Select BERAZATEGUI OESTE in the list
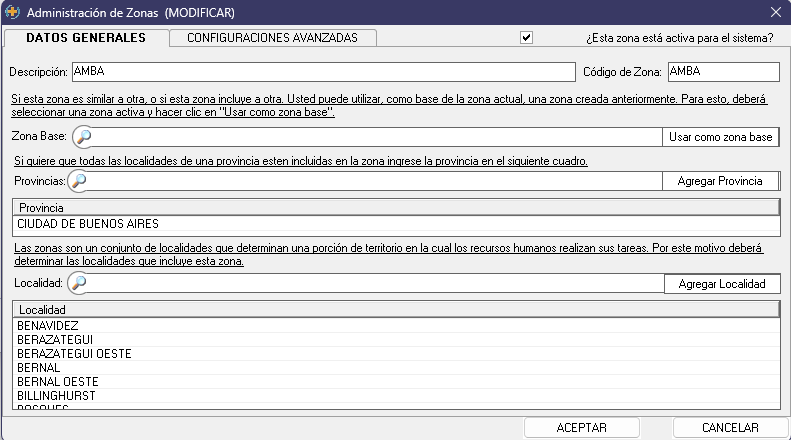The width and height of the screenshot is (791, 440). coord(74,354)
